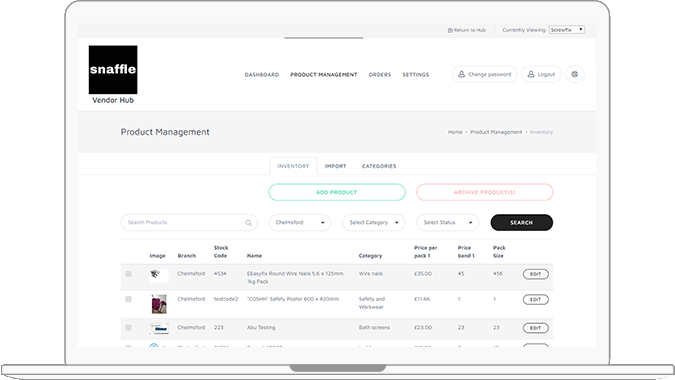Click the Name column header

[254, 256]
